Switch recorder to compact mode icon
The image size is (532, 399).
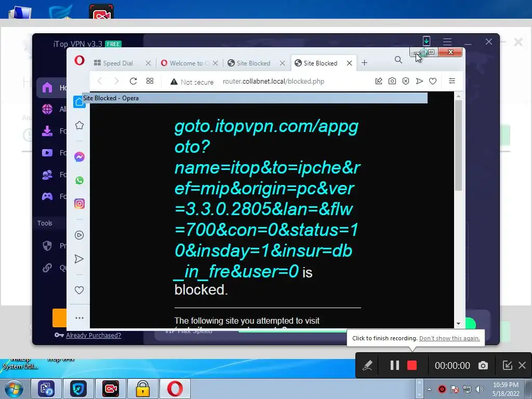(507, 365)
